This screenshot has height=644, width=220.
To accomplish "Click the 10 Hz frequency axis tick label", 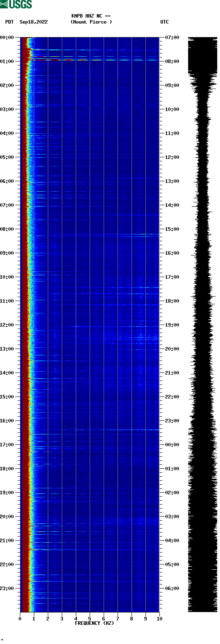I will tap(159, 619).
